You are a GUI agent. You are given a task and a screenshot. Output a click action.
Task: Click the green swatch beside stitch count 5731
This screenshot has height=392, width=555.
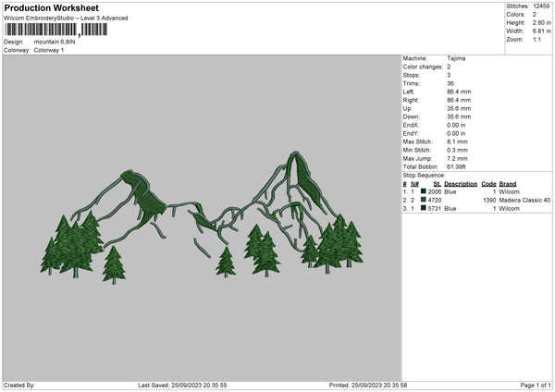pos(423,208)
